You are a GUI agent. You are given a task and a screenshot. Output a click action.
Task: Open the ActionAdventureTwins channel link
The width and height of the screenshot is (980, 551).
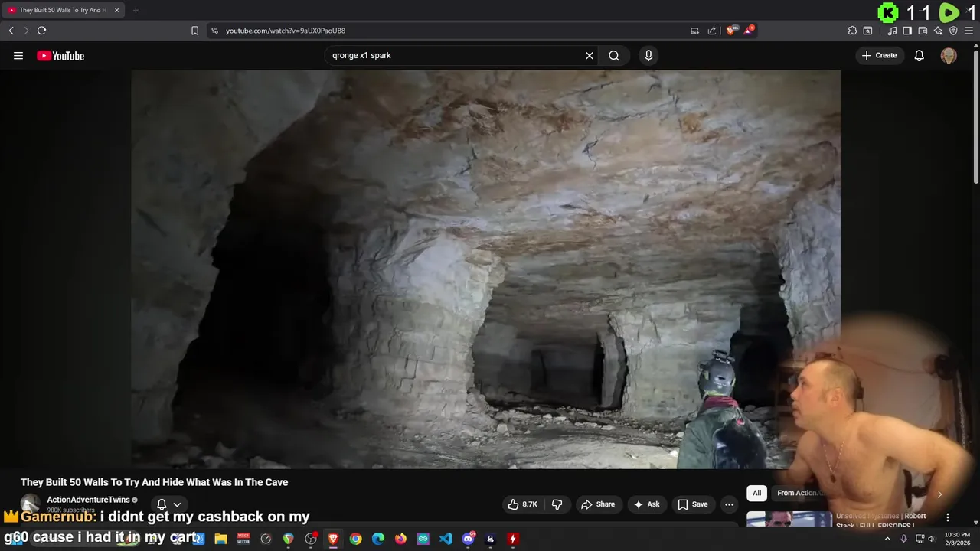(x=88, y=500)
